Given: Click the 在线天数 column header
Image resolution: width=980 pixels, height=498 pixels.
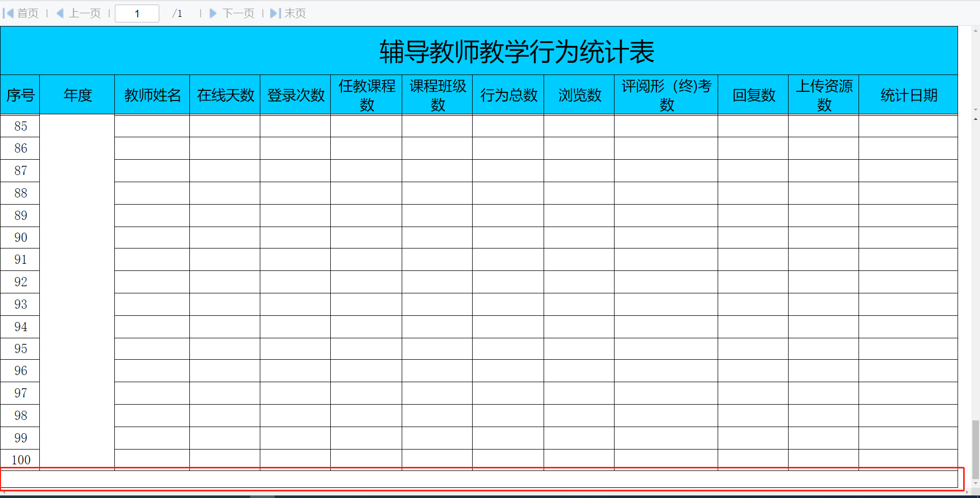Looking at the screenshot, I should coord(225,95).
